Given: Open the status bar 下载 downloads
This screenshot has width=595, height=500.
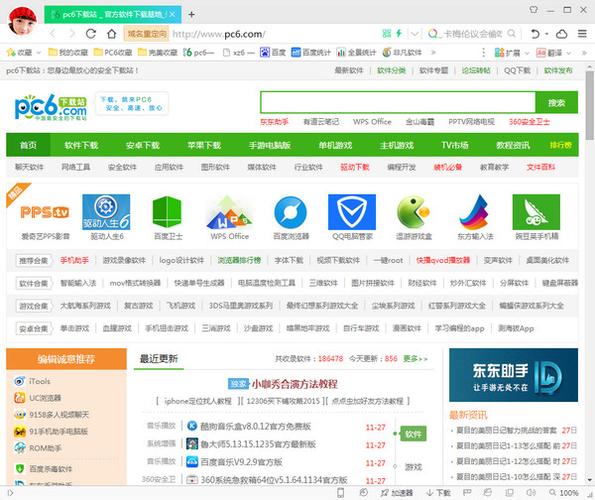Looking at the screenshot, I should 439,493.
